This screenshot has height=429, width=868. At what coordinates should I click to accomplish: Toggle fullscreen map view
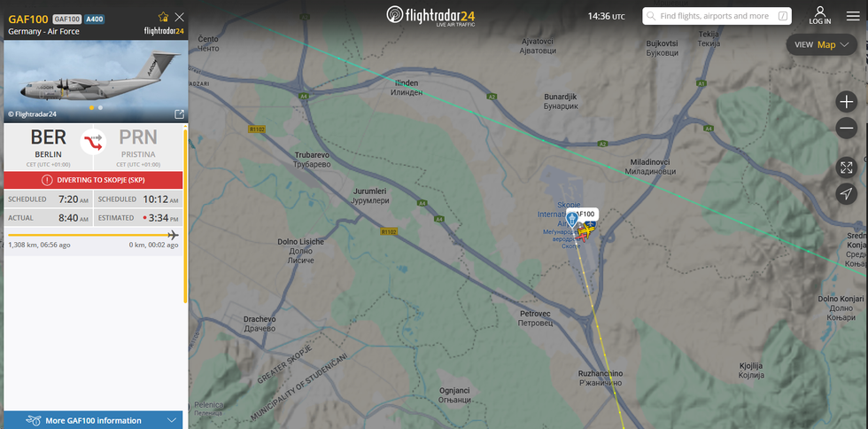tap(847, 168)
